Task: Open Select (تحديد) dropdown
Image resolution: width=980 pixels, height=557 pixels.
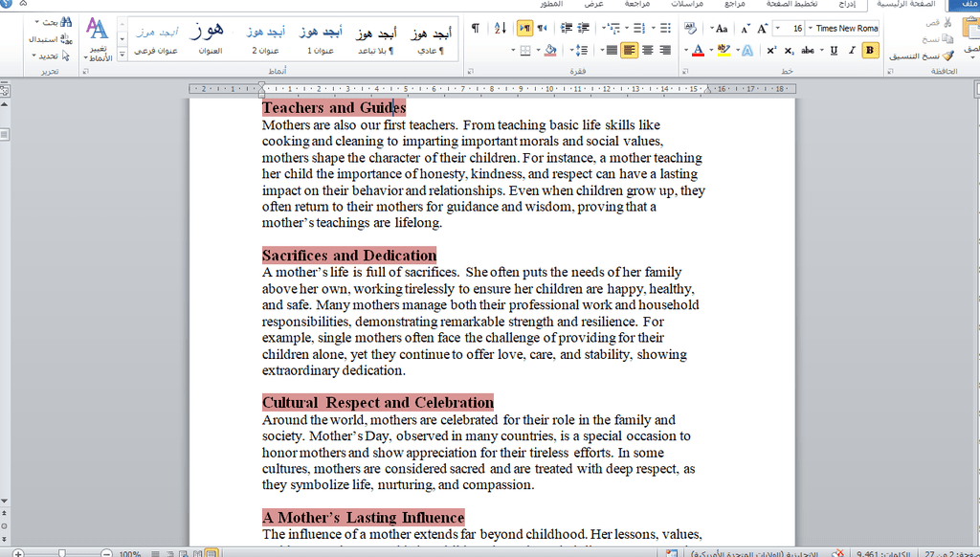Action: point(52,56)
